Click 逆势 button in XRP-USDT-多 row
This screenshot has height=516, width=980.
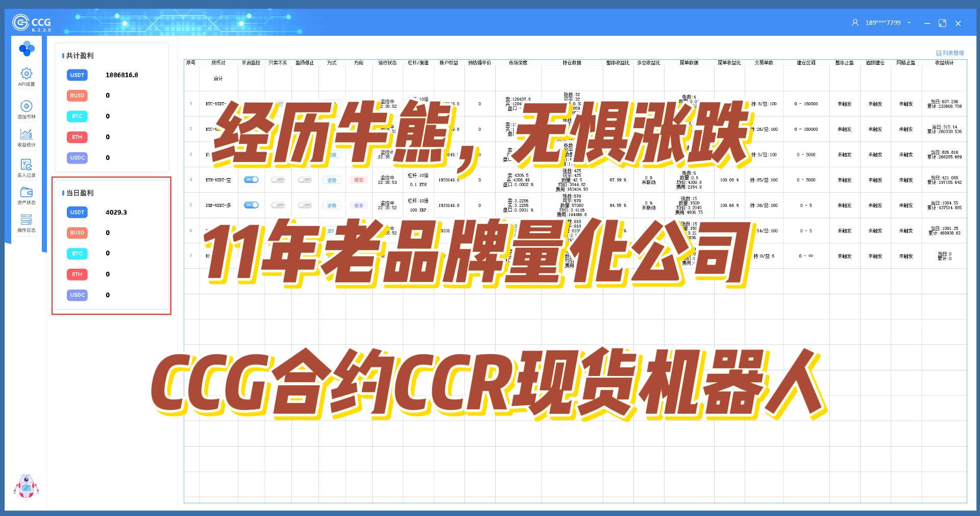pos(332,205)
